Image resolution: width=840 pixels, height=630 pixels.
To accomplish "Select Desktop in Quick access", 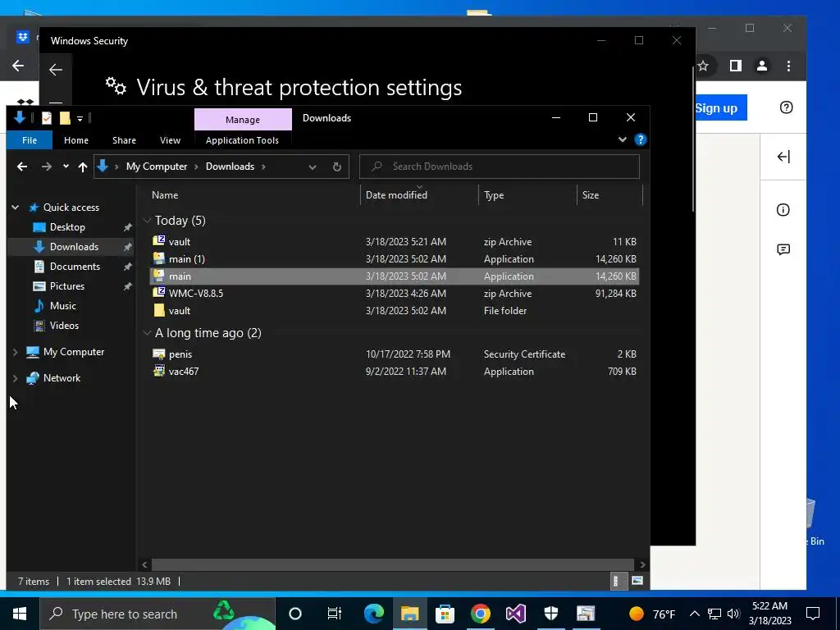I will point(67,227).
